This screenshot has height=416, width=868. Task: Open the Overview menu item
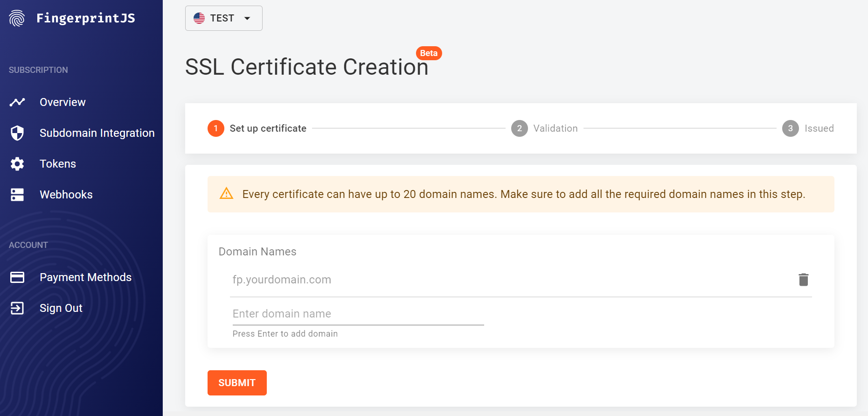pos(62,102)
